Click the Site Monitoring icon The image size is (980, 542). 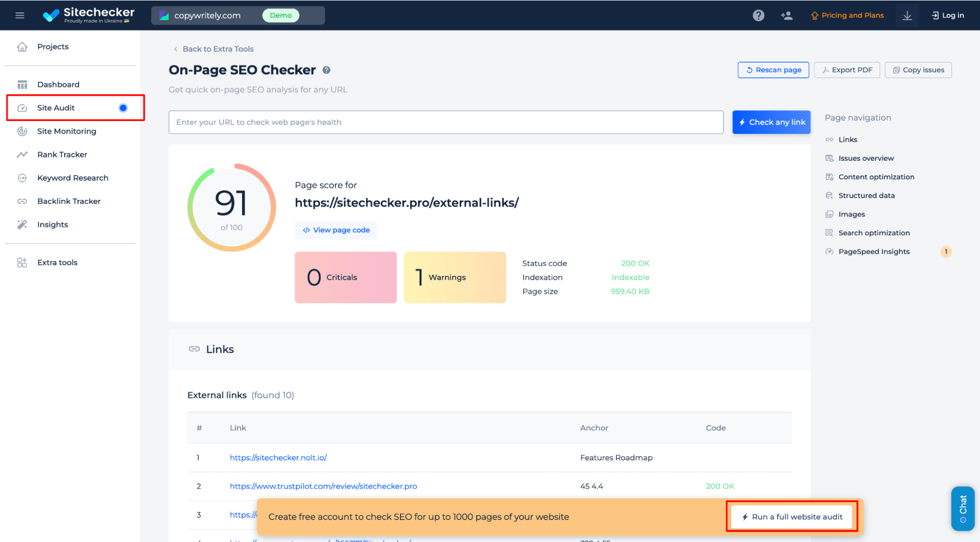point(22,131)
